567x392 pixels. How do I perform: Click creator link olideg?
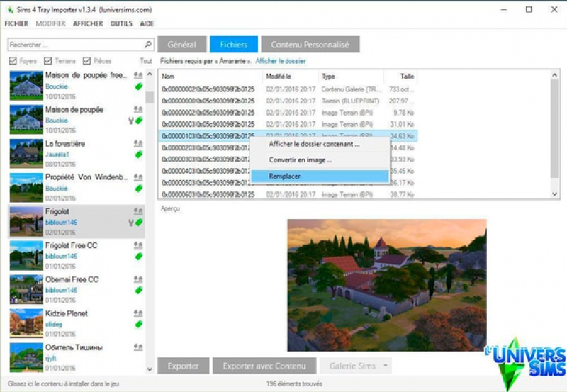tap(54, 325)
